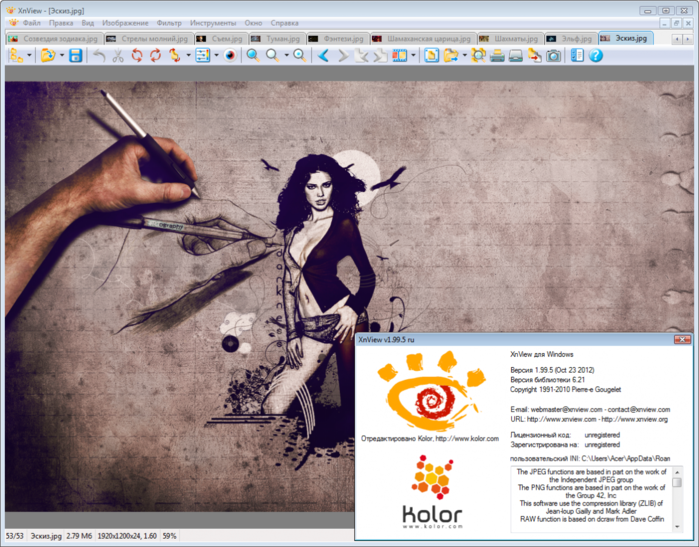Click the Scanner acquire icon
Screen dimensions: 699x547
[516, 56]
